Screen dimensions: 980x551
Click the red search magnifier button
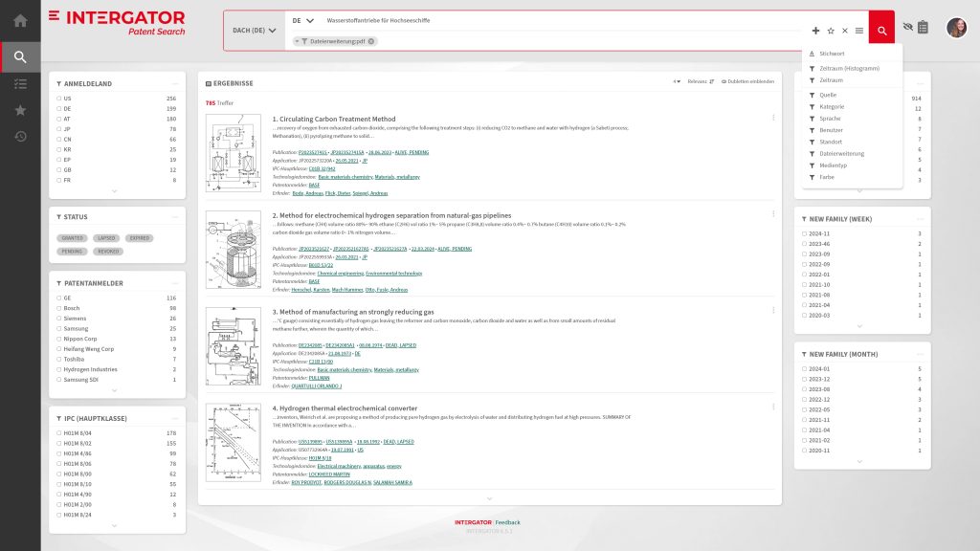click(881, 31)
